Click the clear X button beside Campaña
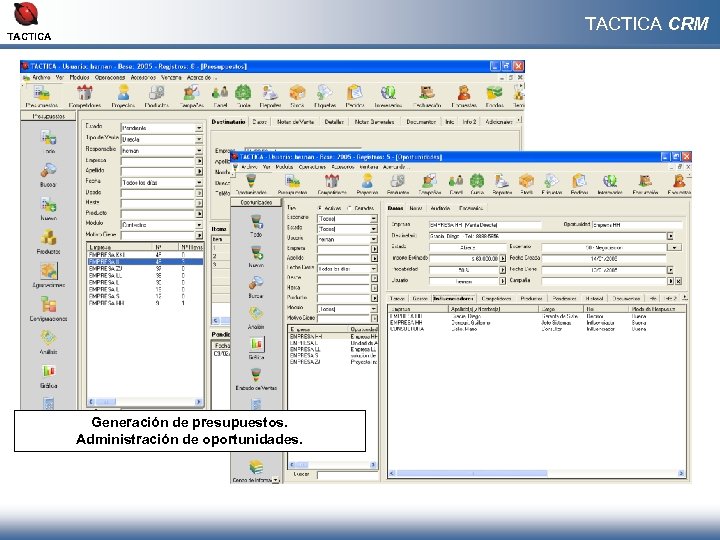 click(678, 281)
